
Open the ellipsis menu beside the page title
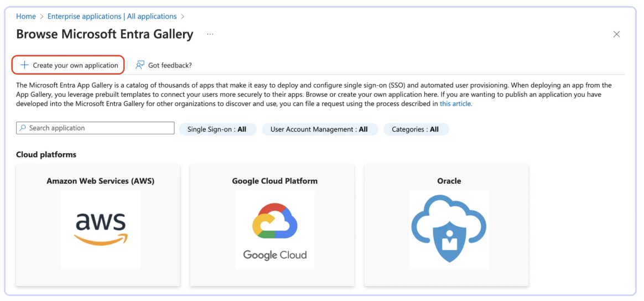tap(210, 34)
